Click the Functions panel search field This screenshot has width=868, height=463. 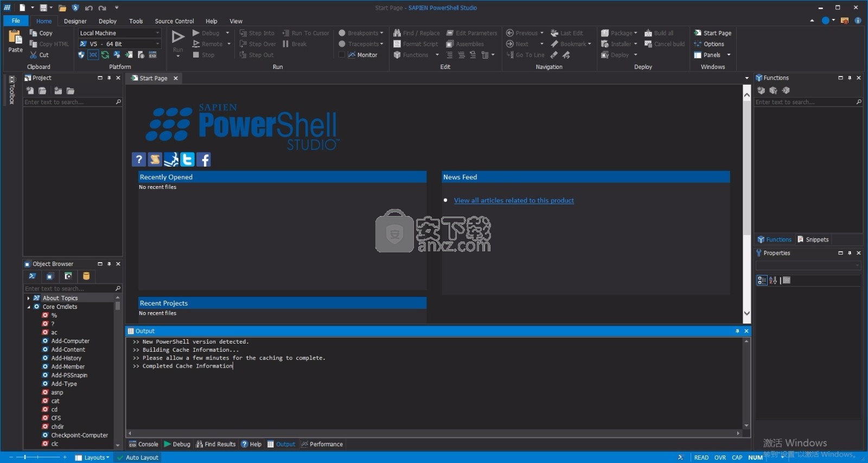pyautogui.click(x=808, y=102)
